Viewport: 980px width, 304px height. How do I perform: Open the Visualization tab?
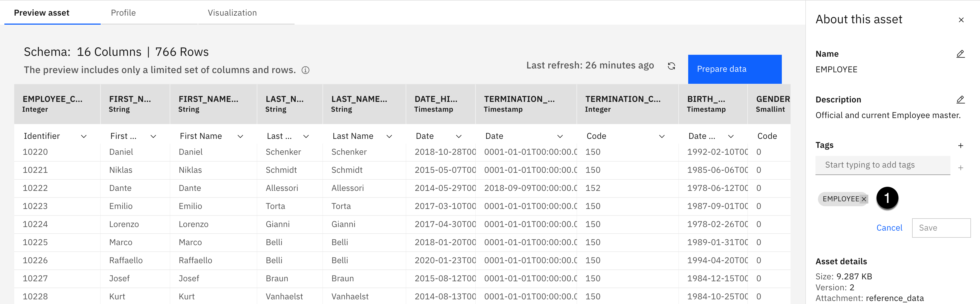[232, 13]
